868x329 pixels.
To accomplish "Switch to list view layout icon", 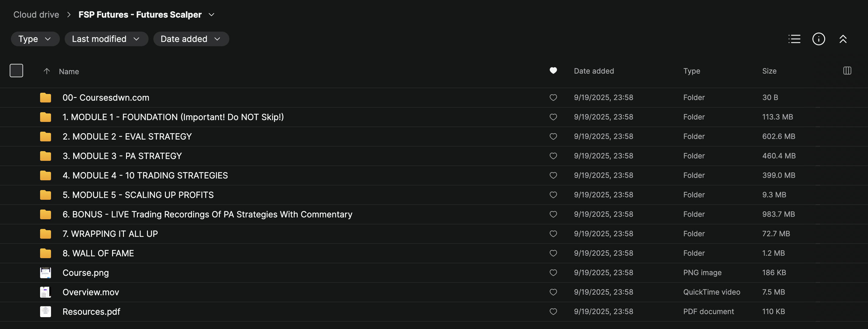I will point(794,39).
